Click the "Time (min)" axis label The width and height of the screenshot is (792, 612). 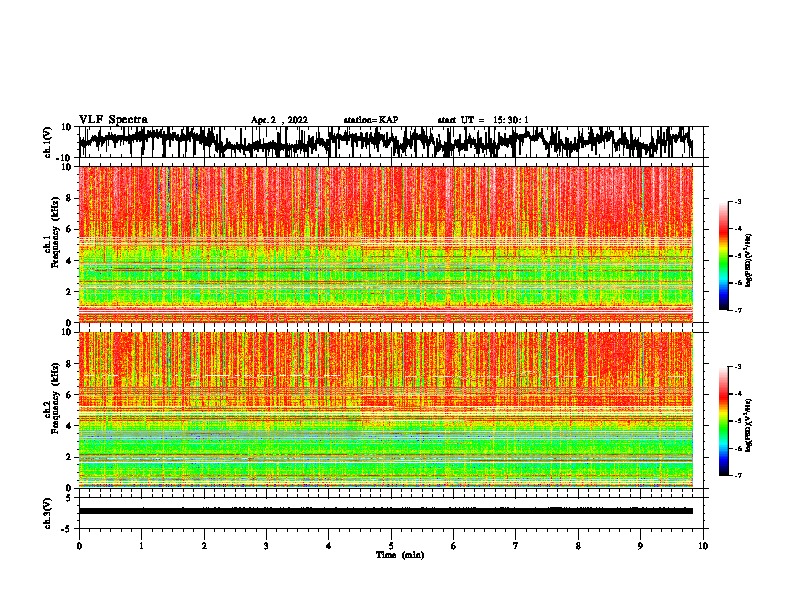pos(400,555)
